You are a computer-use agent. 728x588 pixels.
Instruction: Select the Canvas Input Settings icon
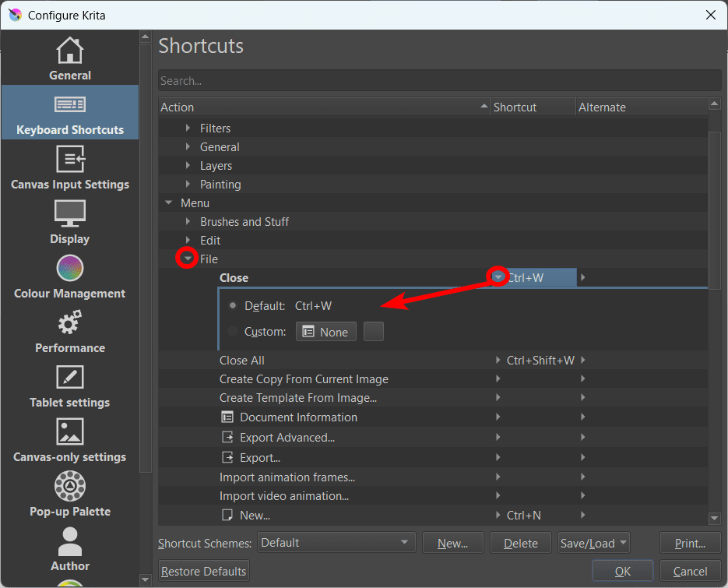pos(70,160)
